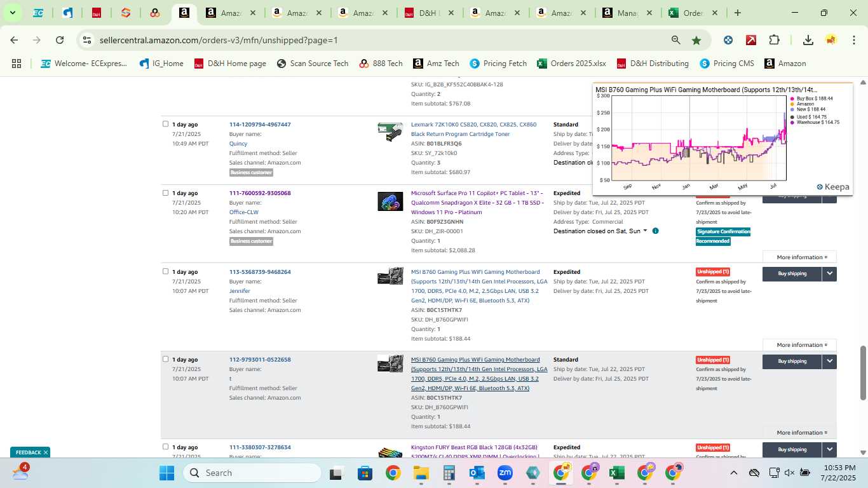This screenshot has height=488, width=868.
Task: Show hidden system tray icons
Action: pos(733,473)
